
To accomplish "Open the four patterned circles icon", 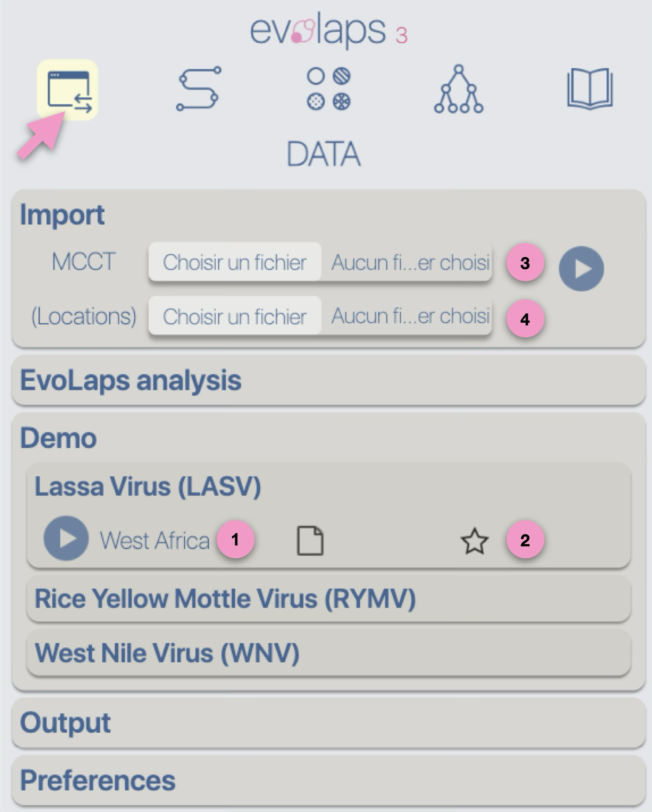I will pos(329,89).
